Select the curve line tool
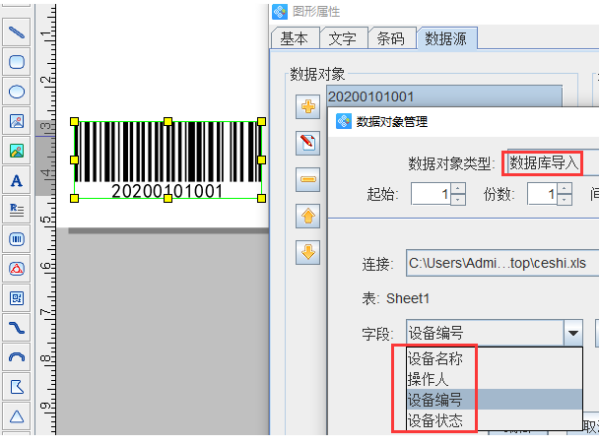 point(16,328)
